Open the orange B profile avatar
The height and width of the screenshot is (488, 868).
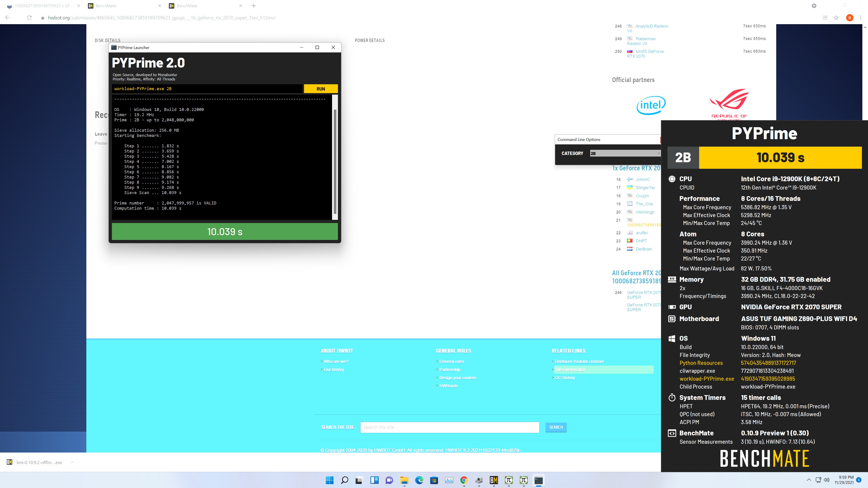[x=849, y=18]
